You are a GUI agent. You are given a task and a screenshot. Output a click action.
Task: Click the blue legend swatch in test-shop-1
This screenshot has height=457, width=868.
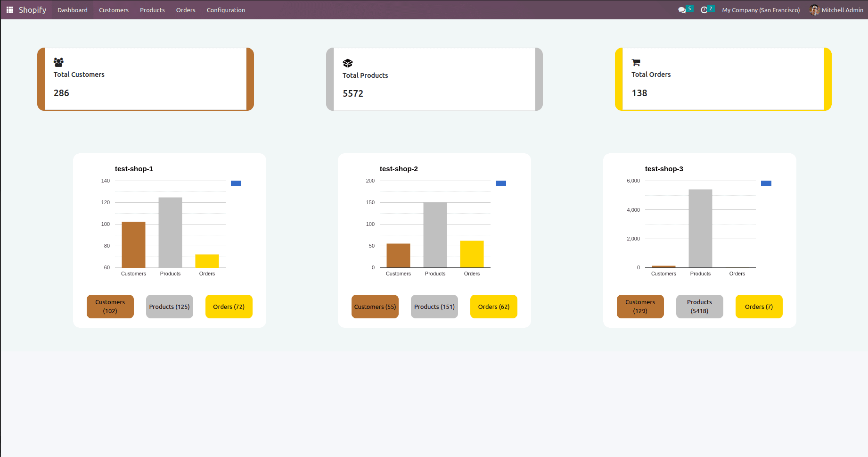pos(236,183)
